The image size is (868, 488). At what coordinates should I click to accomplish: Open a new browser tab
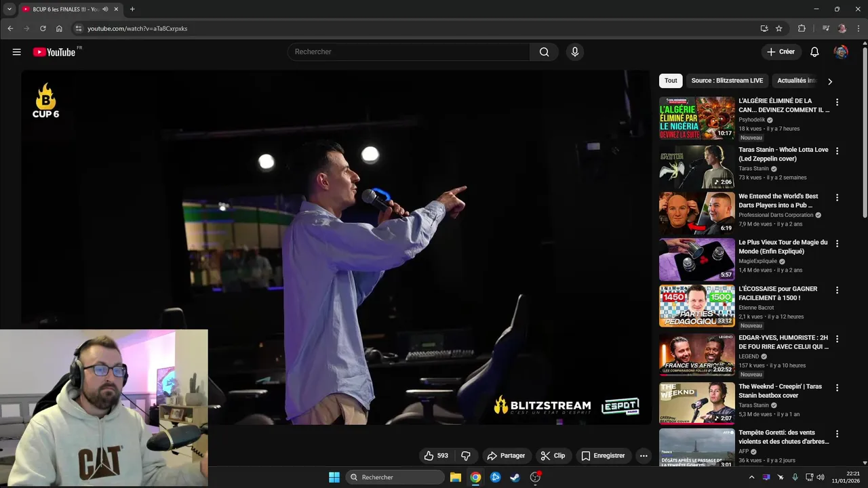[132, 9]
